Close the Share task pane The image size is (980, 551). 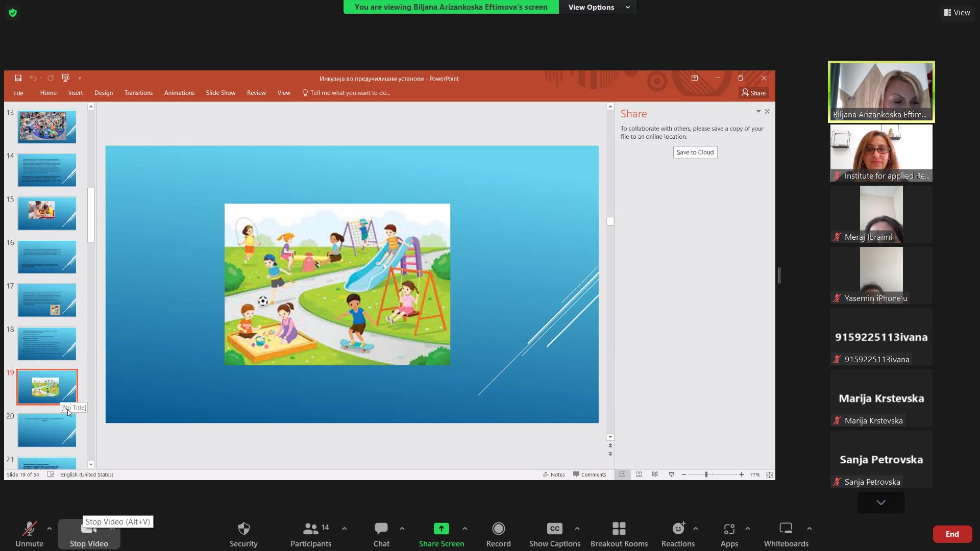pyautogui.click(x=767, y=111)
